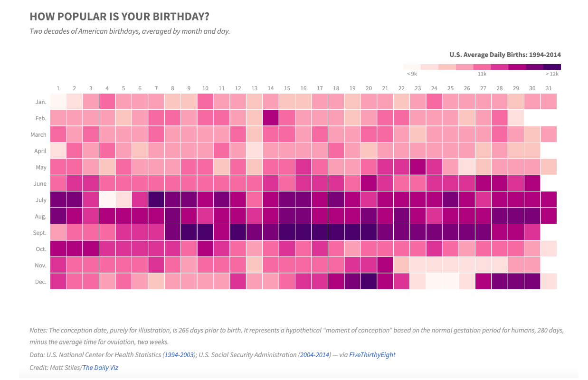Screen dimensions: 588x380
Task: Click the 'Dec.' row label
Action: click(x=41, y=282)
